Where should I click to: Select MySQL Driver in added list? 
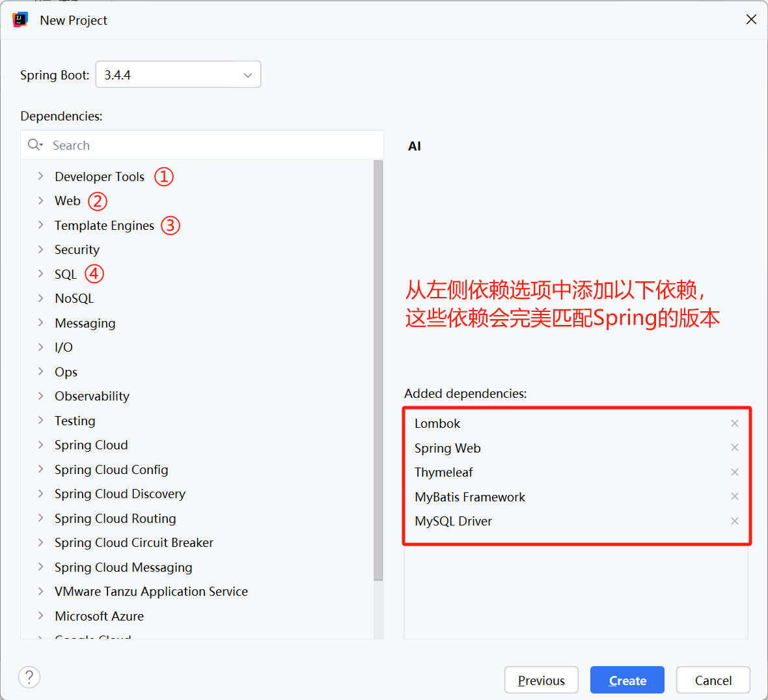tap(453, 521)
